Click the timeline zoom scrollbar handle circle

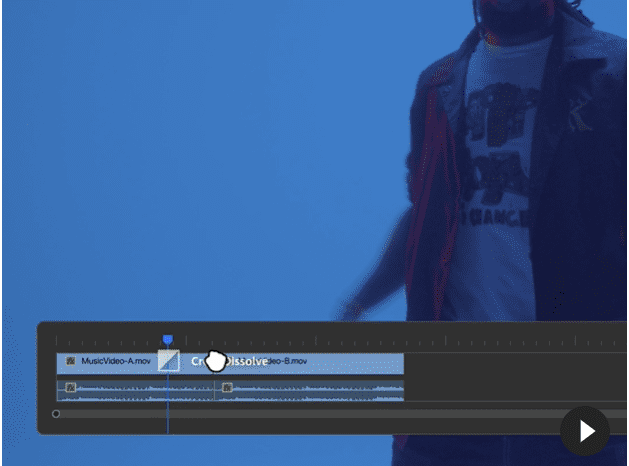coord(56,414)
